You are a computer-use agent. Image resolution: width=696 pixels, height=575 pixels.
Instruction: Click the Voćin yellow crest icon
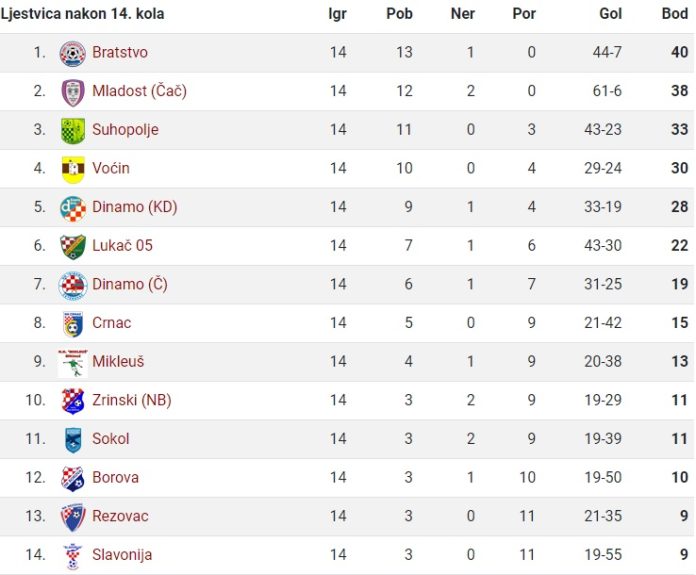click(73, 169)
